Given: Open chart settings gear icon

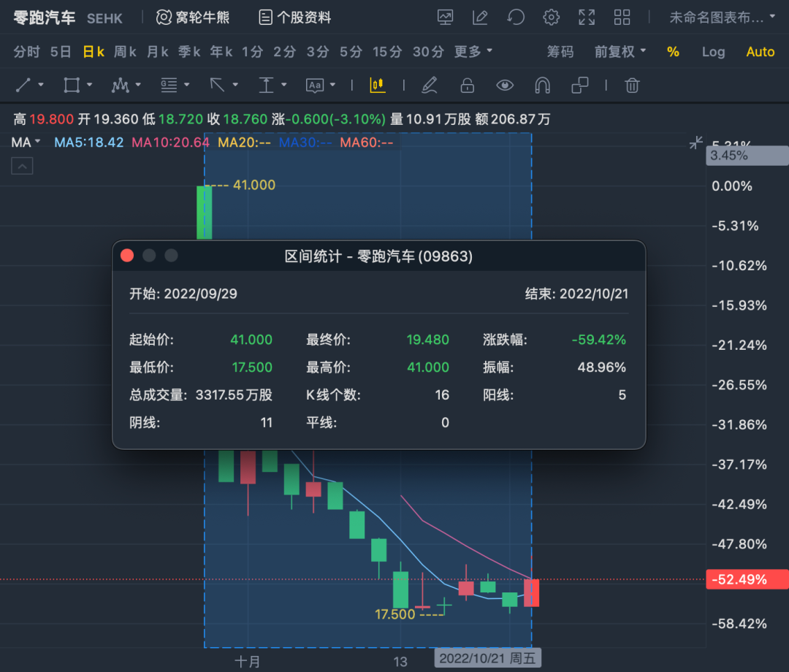Looking at the screenshot, I should 552,18.
